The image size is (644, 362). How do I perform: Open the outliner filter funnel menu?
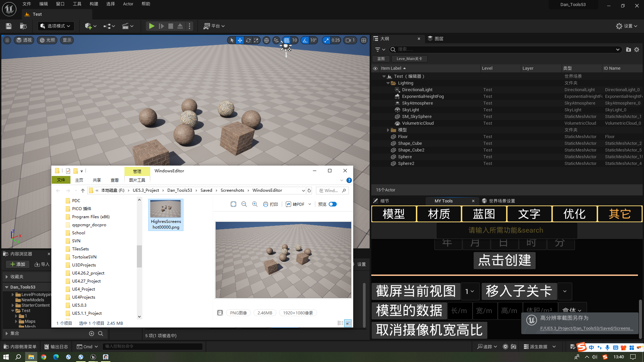point(380,50)
